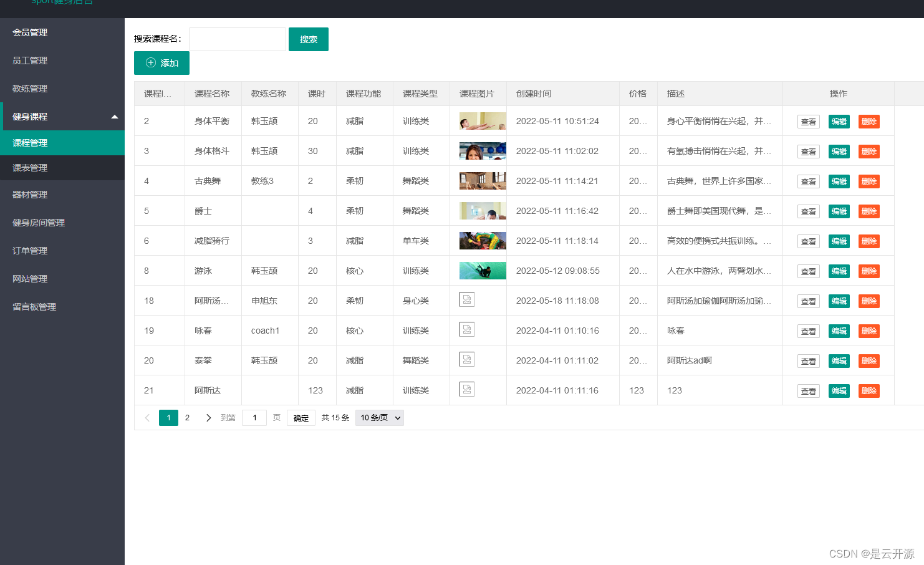View the 古典舞 course

tap(809, 181)
